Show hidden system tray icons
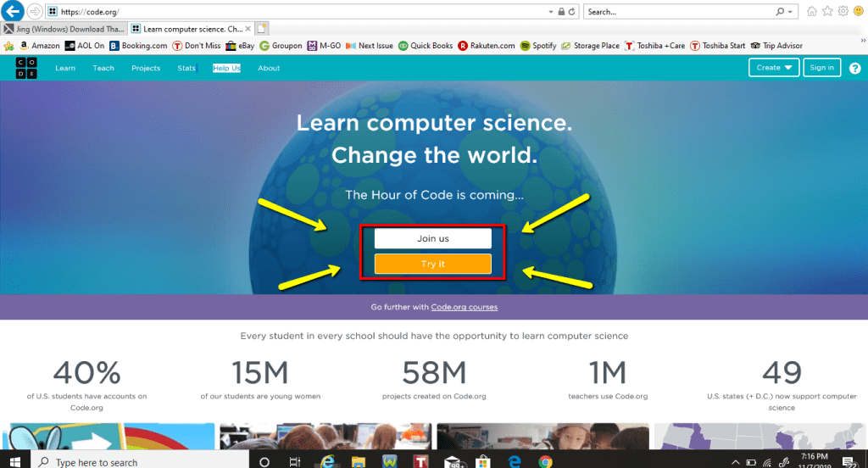Screen dimensions: 868x468 [737, 462]
